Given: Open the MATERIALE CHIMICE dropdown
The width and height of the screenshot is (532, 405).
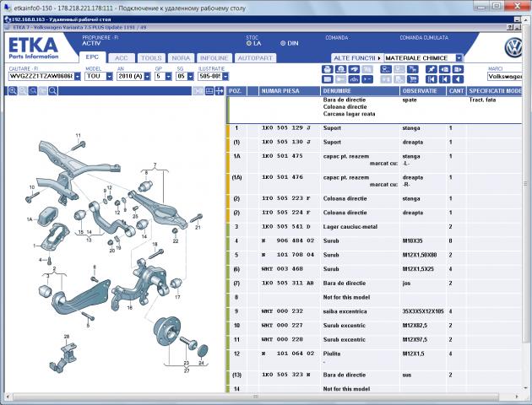Looking at the screenshot, I should (459, 58).
